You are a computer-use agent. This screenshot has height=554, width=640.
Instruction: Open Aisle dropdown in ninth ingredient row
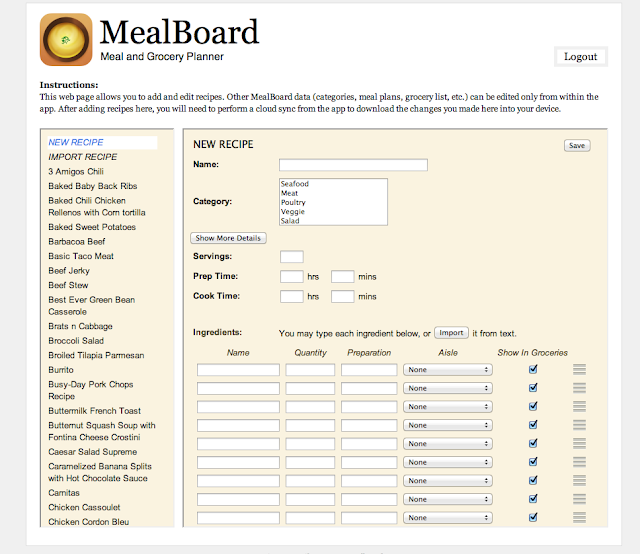tap(448, 518)
